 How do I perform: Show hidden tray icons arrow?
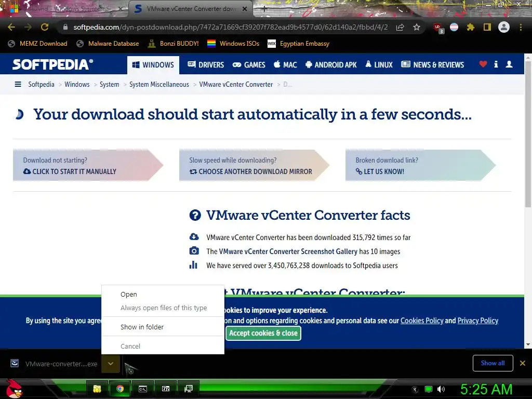(415, 389)
